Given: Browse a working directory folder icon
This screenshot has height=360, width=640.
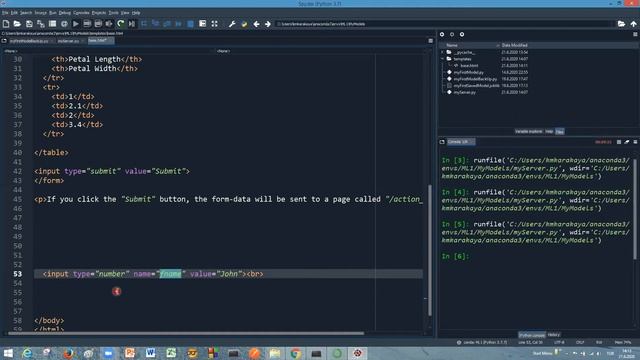Looking at the screenshot, I should pyautogui.click(x=621, y=24).
